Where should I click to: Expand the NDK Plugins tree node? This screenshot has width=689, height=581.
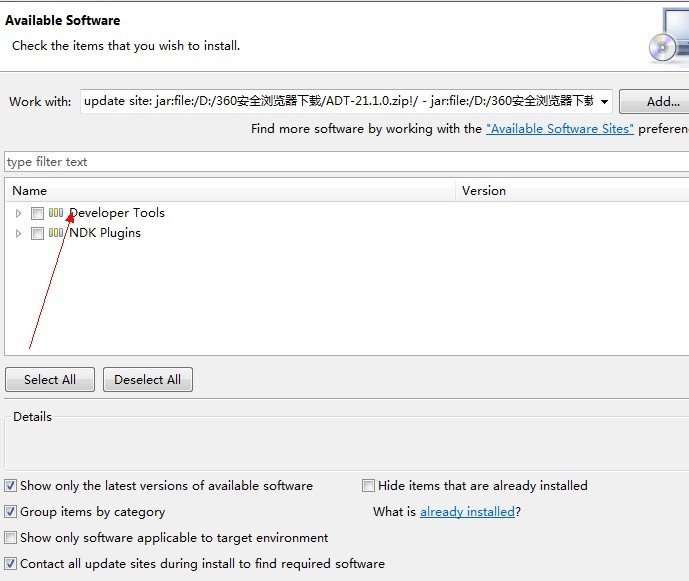tap(18, 233)
